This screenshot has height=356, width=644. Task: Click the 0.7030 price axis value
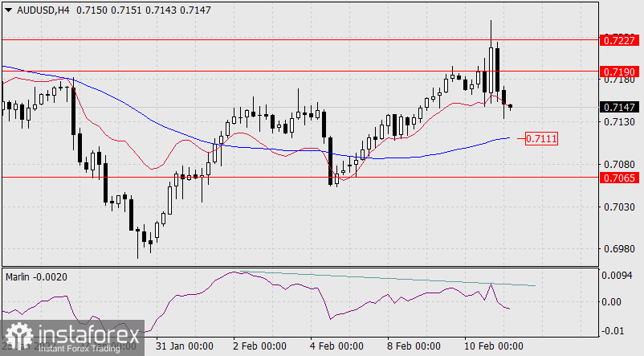(x=618, y=207)
